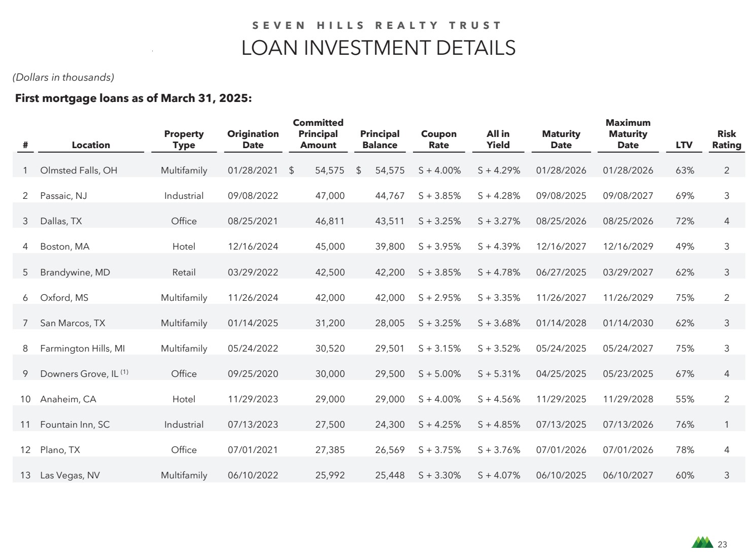Click the Loan Investment Details title
756x557 pixels.
tap(378, 48)
